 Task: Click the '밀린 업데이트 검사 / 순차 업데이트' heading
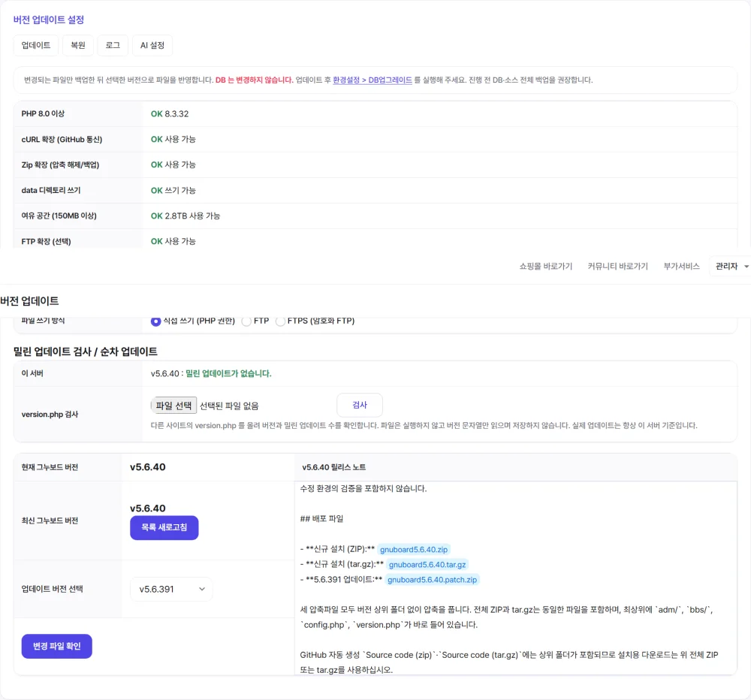pos(86,352)
